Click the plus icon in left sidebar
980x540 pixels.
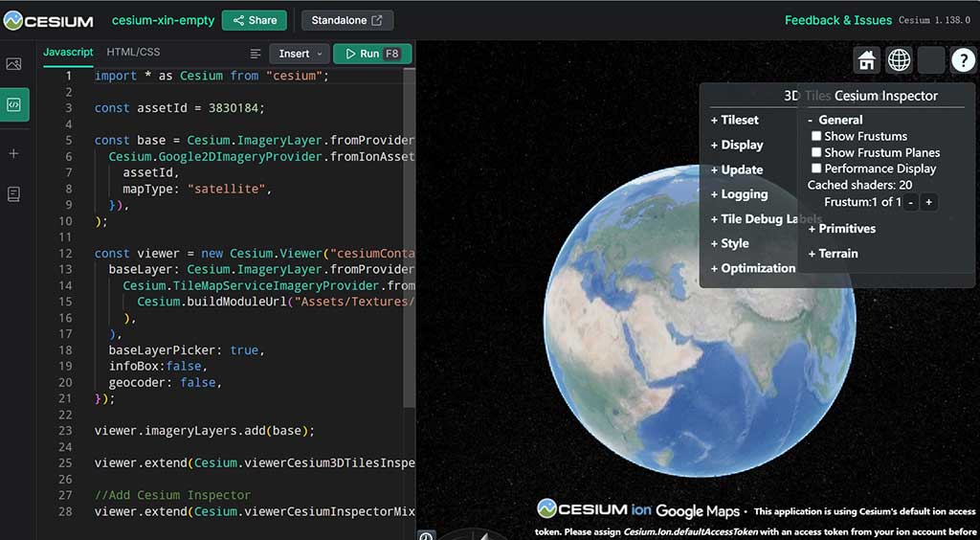pyautogui.click(x=13, y=153)
